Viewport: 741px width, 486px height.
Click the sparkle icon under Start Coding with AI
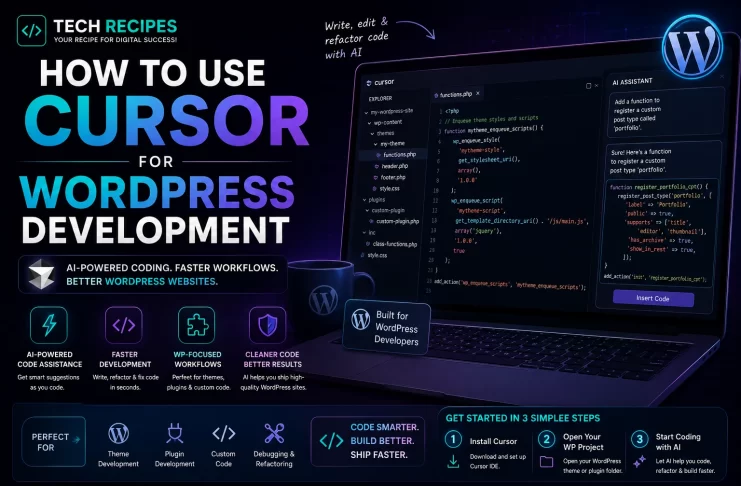click(639, 461)
